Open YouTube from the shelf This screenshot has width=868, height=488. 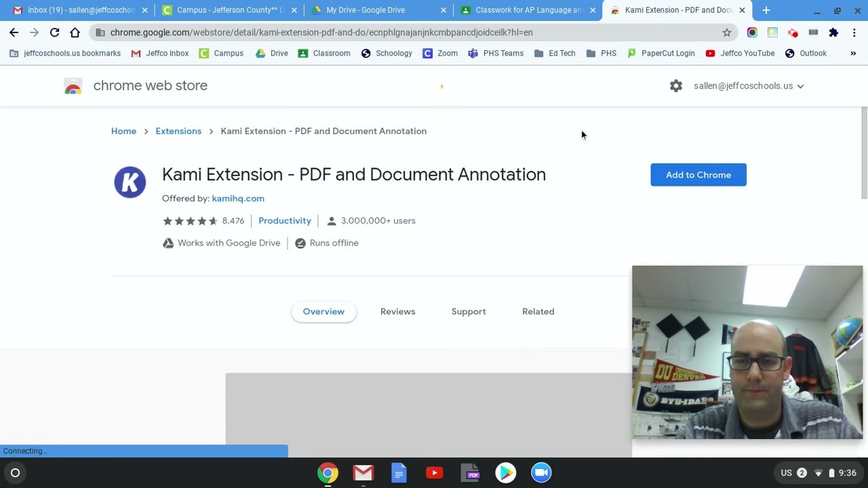pyautogui.click(x=435, y=473)
